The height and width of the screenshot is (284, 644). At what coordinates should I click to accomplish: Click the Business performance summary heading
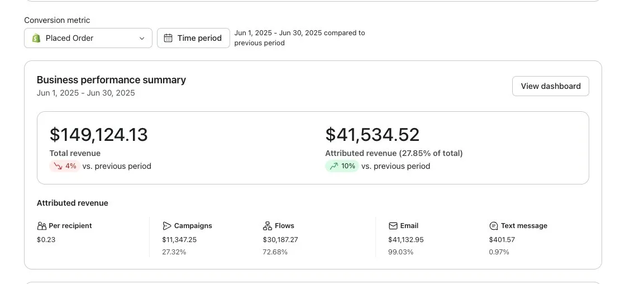[111, 80]
